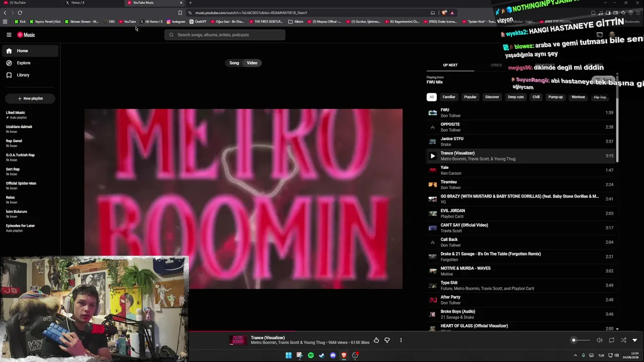Open Spotify from the taskbar
644x362 pixels.
[310, 355]
